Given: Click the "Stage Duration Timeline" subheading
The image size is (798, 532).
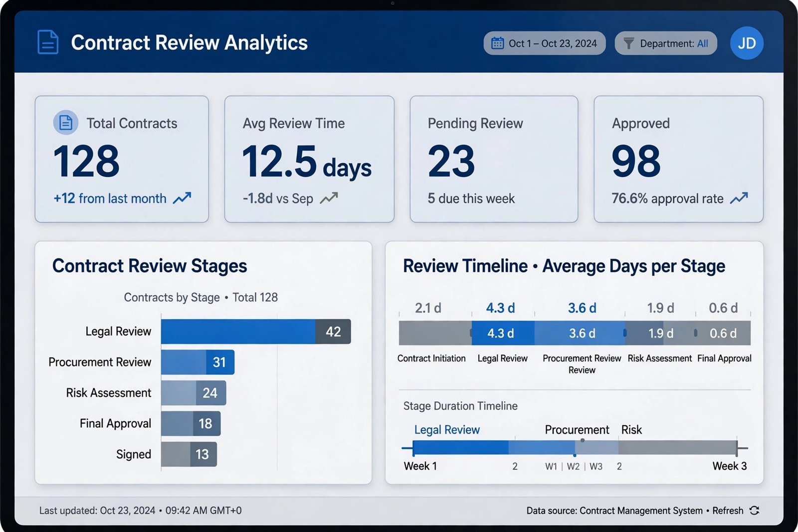Looking at the screenshot, I should pos(460,406).
